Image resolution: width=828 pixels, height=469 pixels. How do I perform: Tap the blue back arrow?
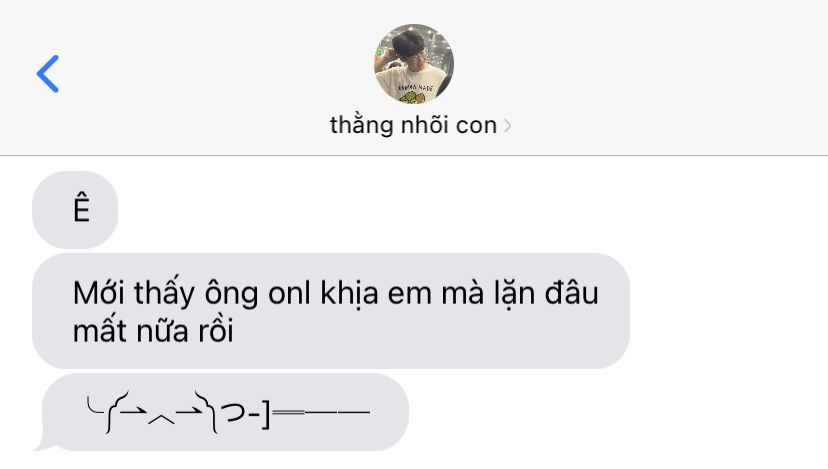[x=48, y=74]
